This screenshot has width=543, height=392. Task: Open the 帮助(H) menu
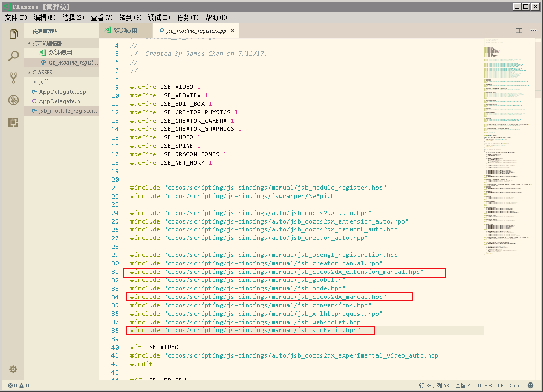click(x=216, y=17)
